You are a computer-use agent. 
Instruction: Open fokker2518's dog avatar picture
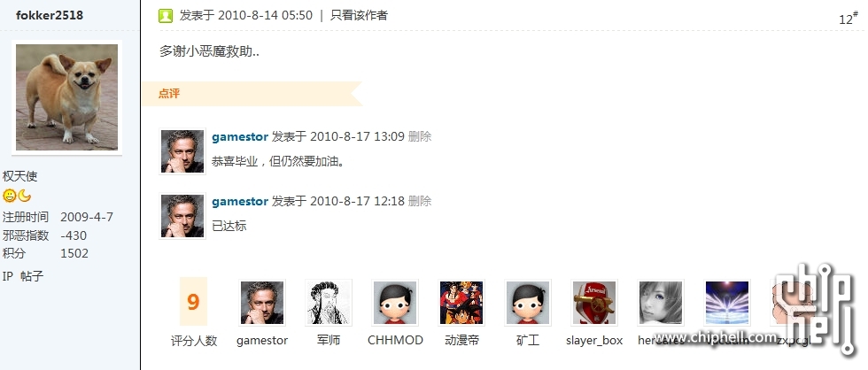coord(67,97)
